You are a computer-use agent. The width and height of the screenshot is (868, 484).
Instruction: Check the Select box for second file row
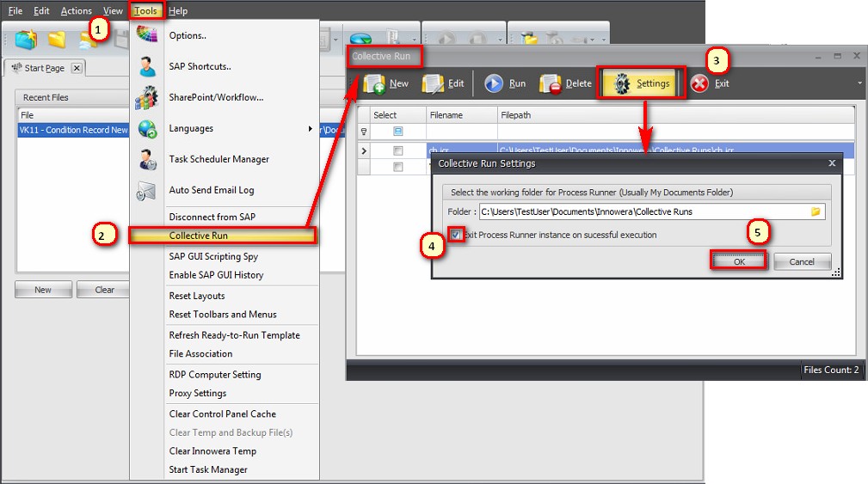[x=397, y=167]
